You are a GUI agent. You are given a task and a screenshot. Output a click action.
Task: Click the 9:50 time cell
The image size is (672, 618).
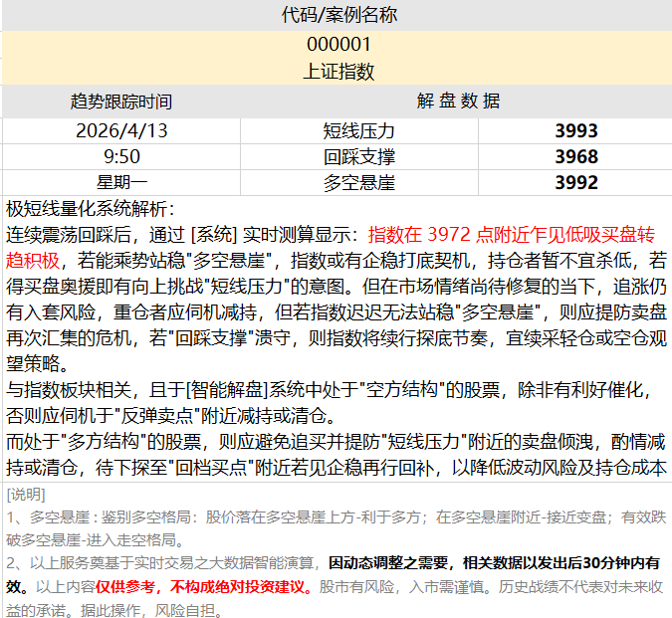120,156
